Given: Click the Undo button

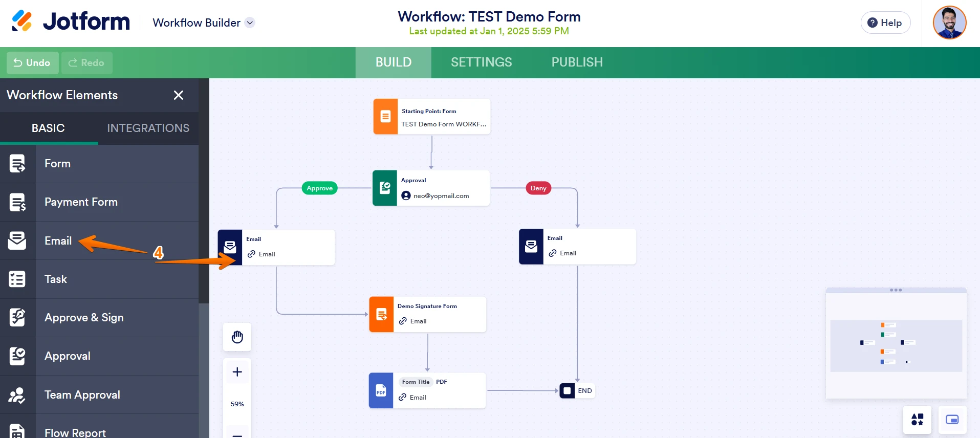Looking at the screenshot, I should click(32, 62).
